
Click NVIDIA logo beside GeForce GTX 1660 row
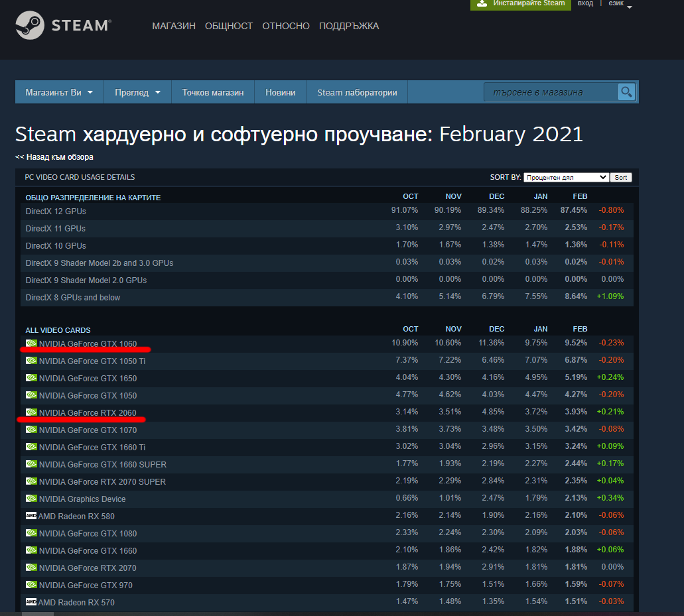coord(31,550)
